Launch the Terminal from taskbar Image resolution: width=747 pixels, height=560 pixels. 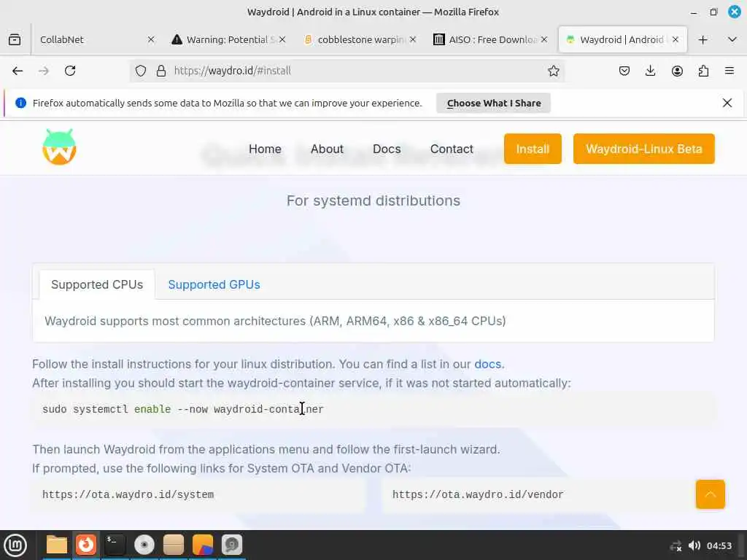(115, 545)
